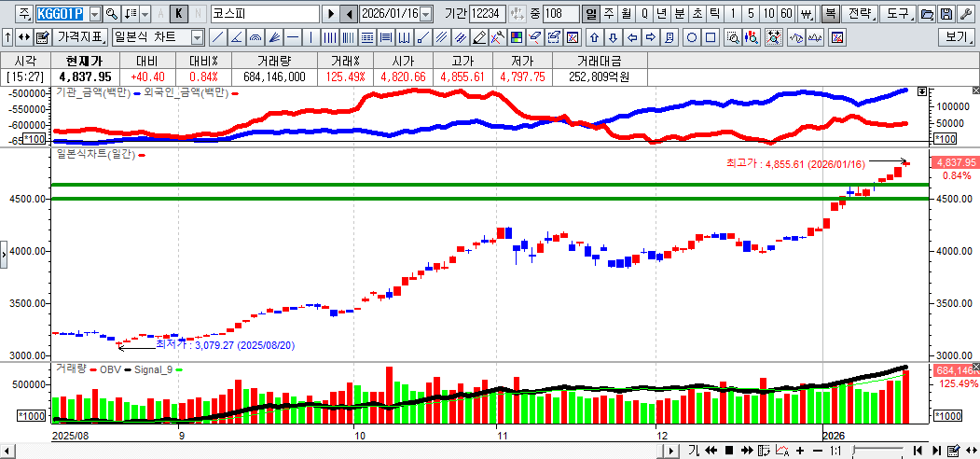This screenshot has height=459, width=980.
Task: Click the open folder icon
Action: tap(927, 14)
